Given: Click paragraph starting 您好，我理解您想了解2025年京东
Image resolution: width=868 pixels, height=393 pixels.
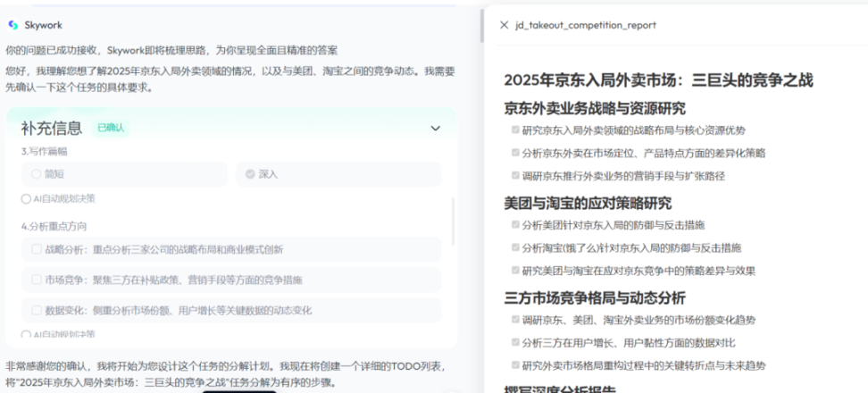Looking at the screenshot, I should (230, 79).
